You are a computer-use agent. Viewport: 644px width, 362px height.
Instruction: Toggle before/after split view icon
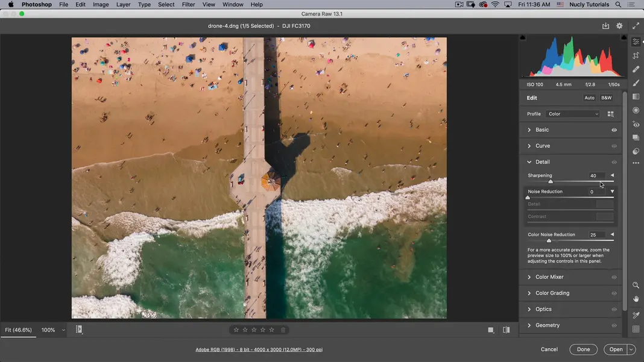(x=507, y=330)
